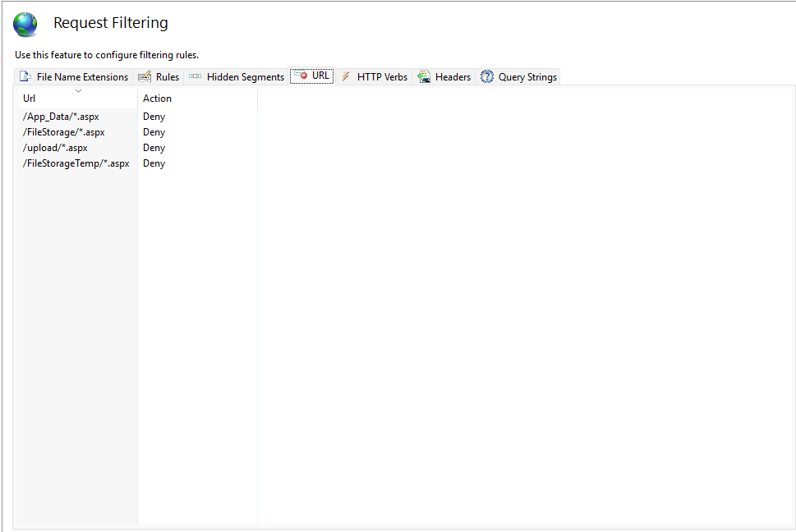The height and width of the screenshot is (532, 796).
Task: Sort the list by Url column header
Action: (x=30, y=99)
